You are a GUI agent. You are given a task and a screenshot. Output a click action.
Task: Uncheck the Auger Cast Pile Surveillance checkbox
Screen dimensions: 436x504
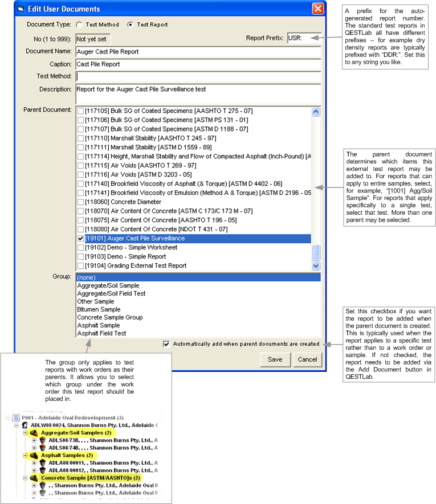pyautogui.click(x=80, y=239)
